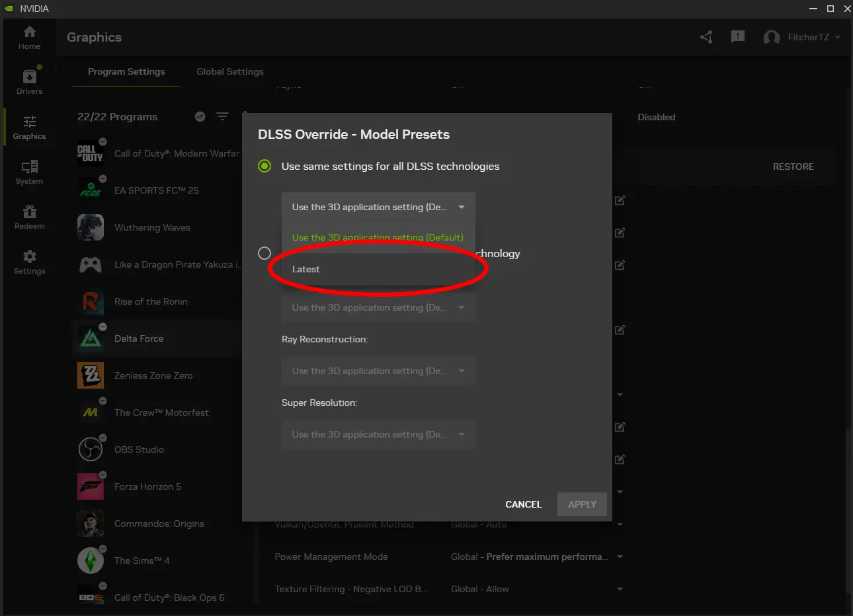The height and width of the screenshot is (616, 853).
Task: Select The Sims 4 plumbob icon
Action: pos(91,560)
